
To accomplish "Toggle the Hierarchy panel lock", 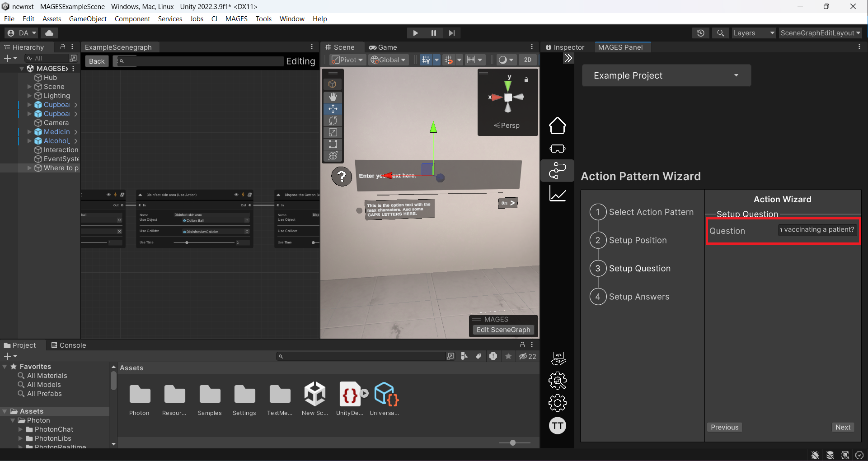I will click(x=63, y=47).
